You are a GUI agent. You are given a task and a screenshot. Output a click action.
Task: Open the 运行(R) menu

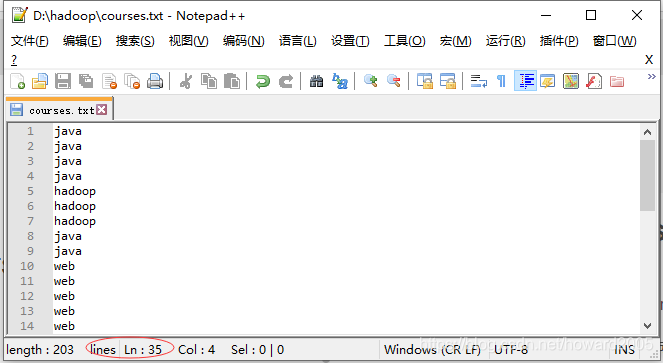505,41
